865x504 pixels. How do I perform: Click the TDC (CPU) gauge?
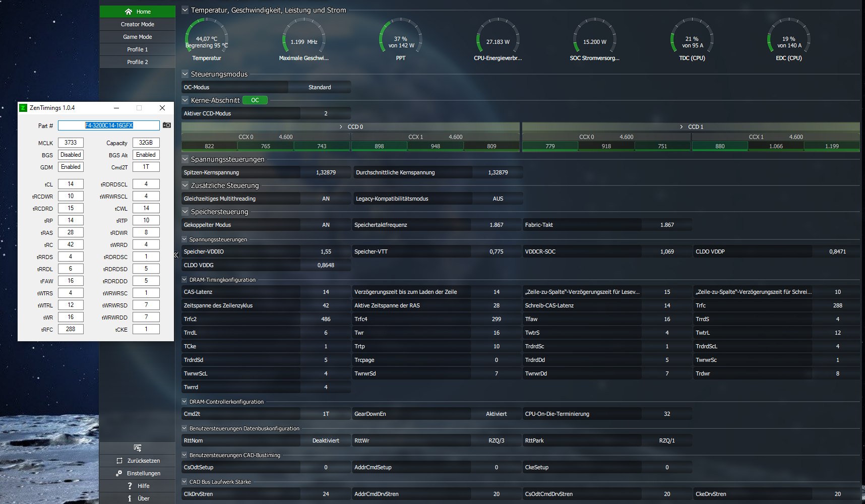point(692,39)
